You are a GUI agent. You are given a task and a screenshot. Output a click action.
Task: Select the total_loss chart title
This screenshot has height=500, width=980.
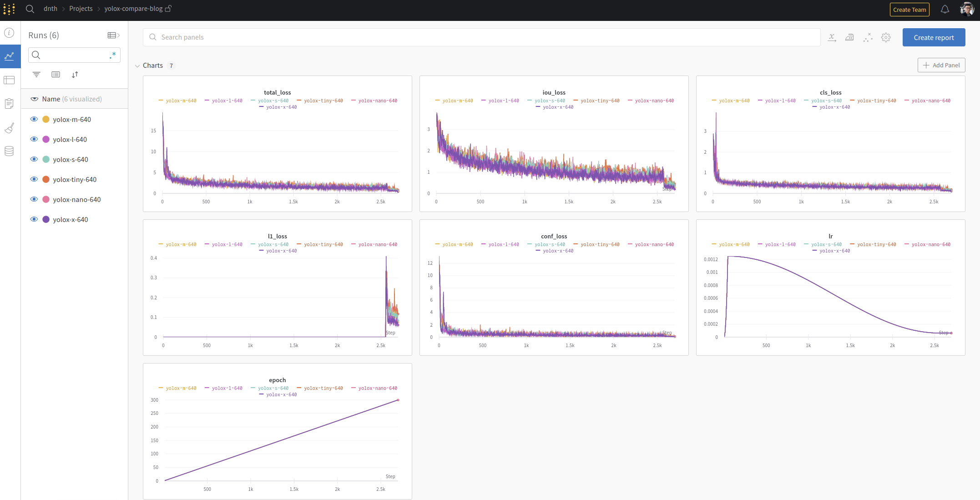(x=278, y=92)
